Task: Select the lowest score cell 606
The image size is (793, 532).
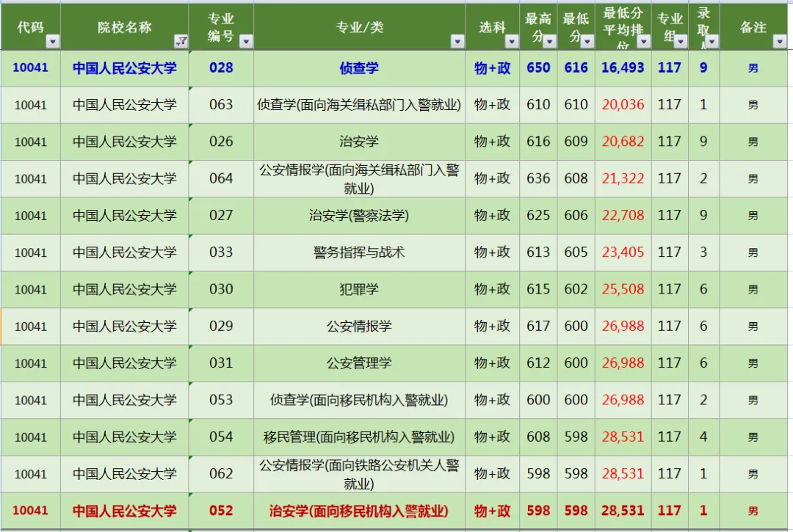Action: 576,215
